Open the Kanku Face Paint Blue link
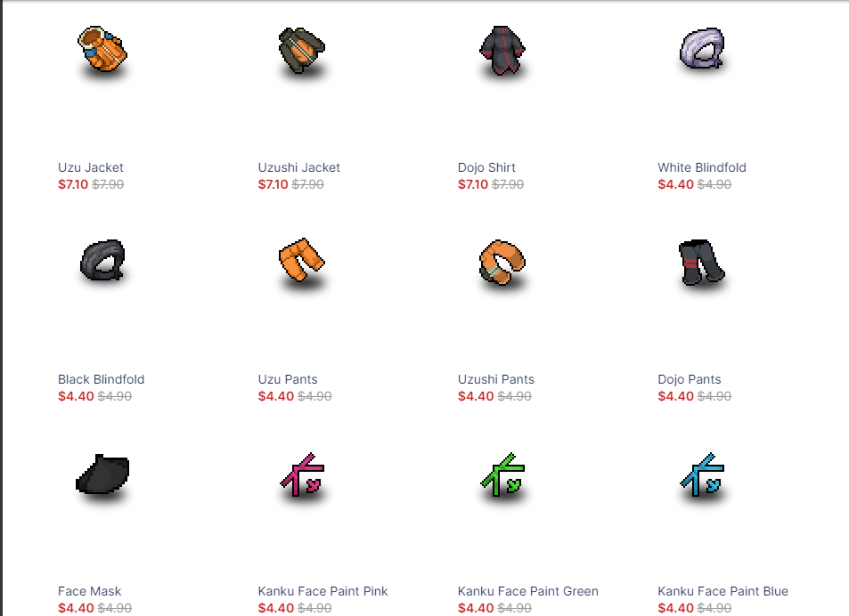Viewport: 849px width, 616px height. pyautogui.click(x=722, y=592)
